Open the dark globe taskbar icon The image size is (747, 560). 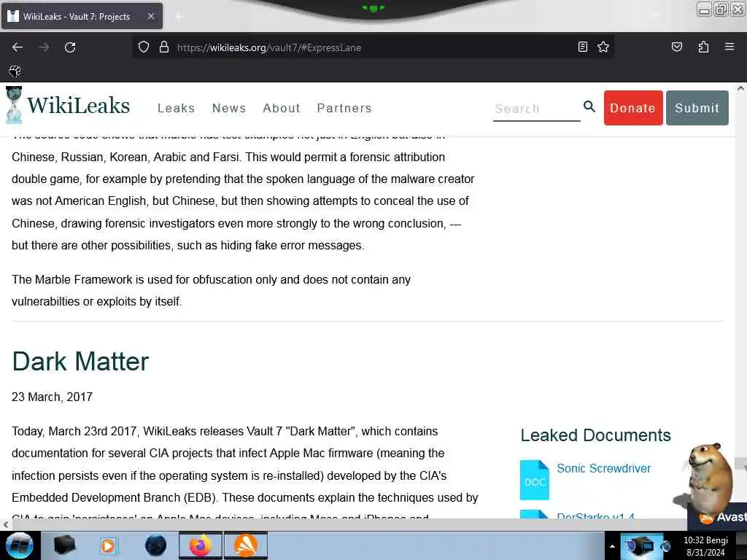click(x=155, y=545)
